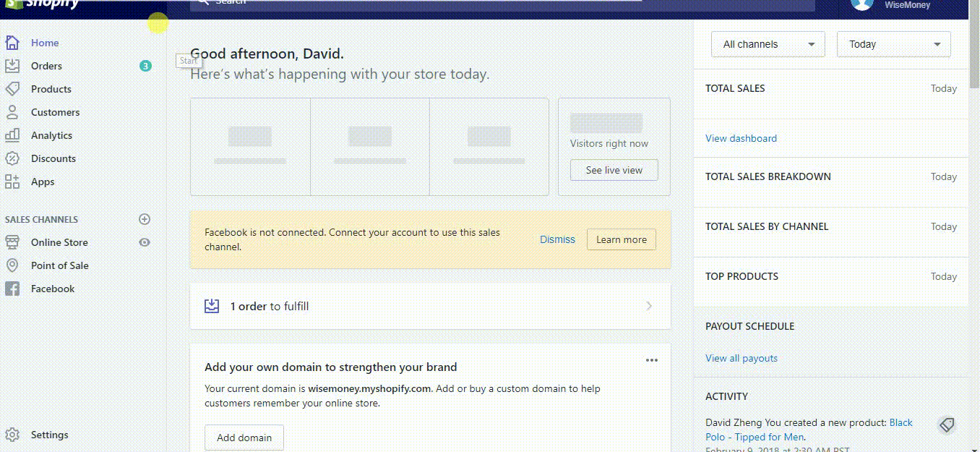
Task: Click the Products tag icon
Action: pyautogui.click(x=12, y=89)
